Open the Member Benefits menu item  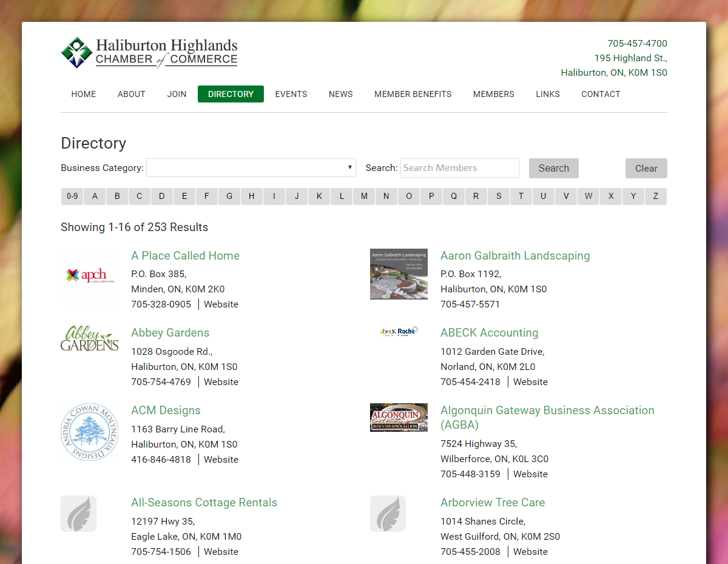413,94
